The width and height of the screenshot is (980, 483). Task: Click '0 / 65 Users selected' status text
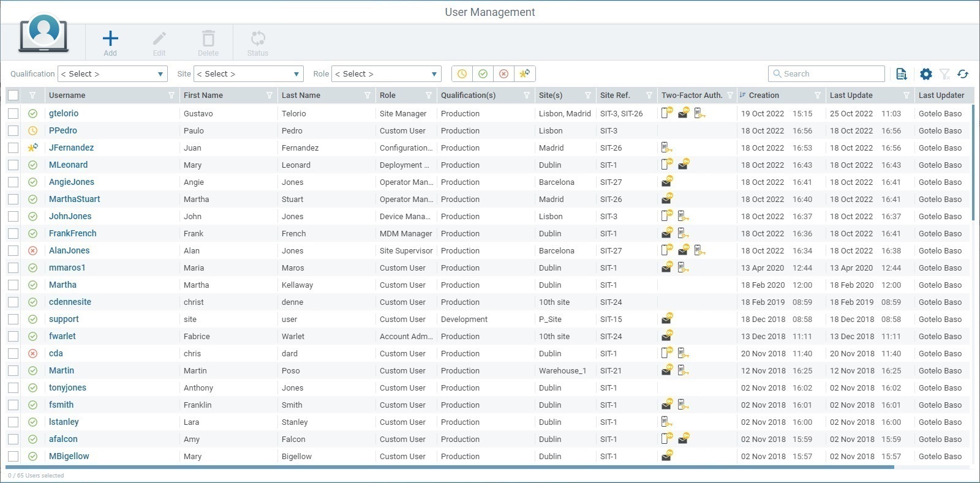[x=36, y=476]
